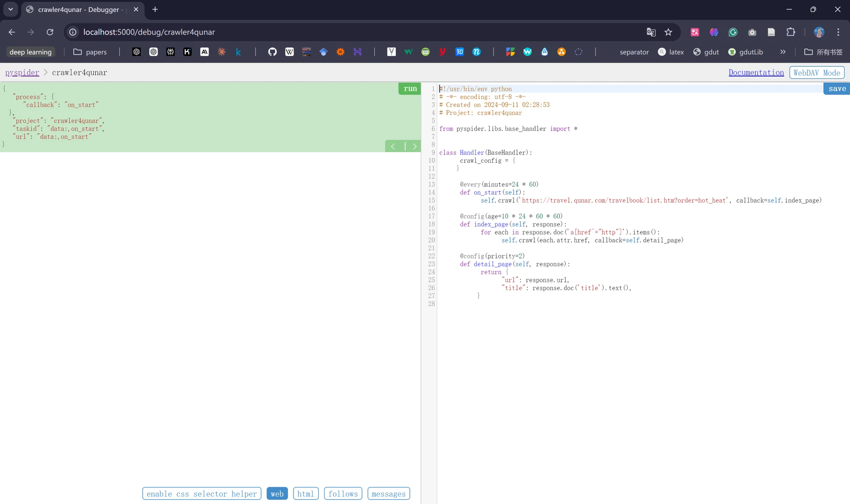This screenshot has width=850, height=504.
Task: Go to the pyspider home link
Action: click(x=22, y=73)
